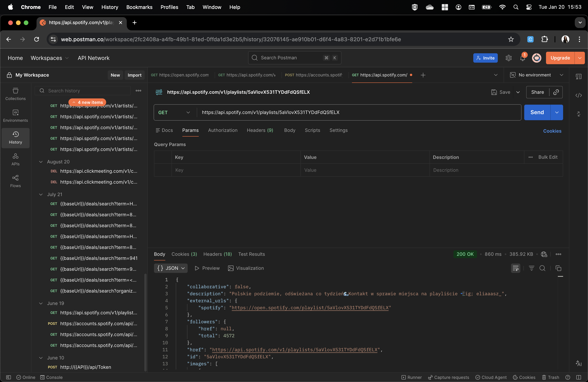This screenshot has height=382, width=588.
Task: Open the Workspaces dropdown
Action: click(x=49, y=58)
